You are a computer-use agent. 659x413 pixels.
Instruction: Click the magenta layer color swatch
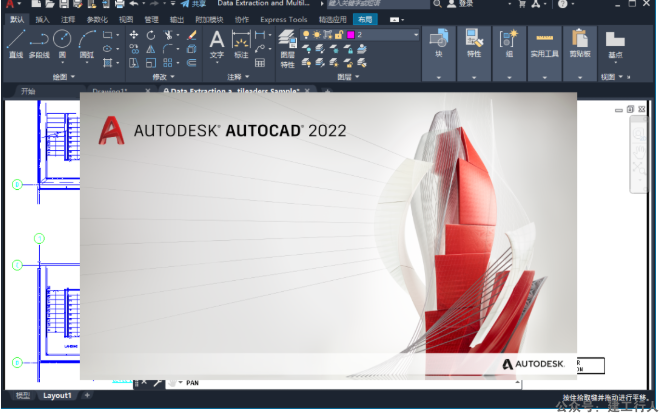(x=351, y=34)
